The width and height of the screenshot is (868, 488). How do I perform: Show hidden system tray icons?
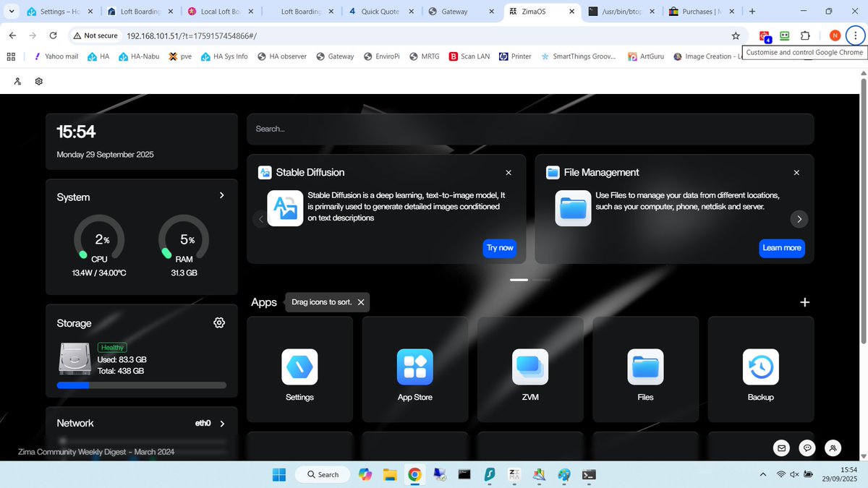[x=763, y=475]
